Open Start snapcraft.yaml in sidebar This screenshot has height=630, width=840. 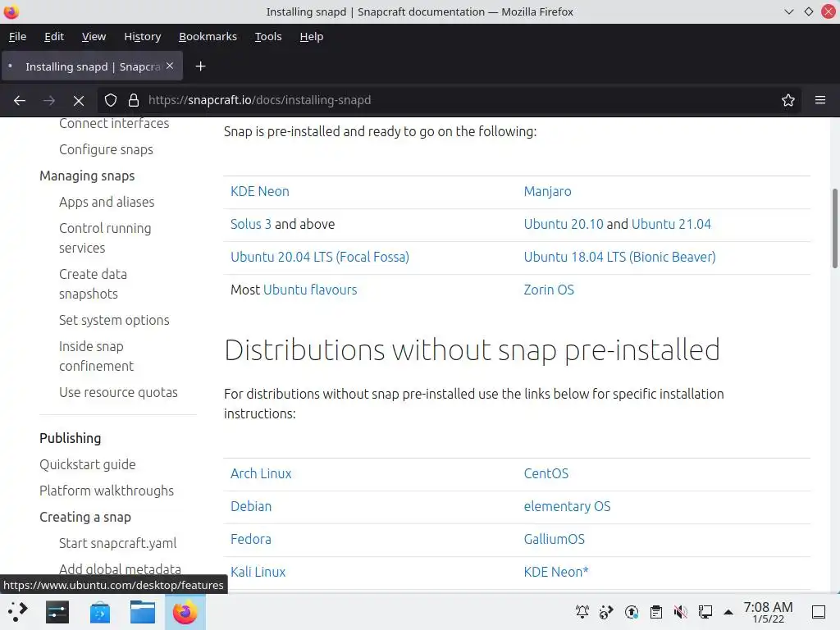coord(118,543)
